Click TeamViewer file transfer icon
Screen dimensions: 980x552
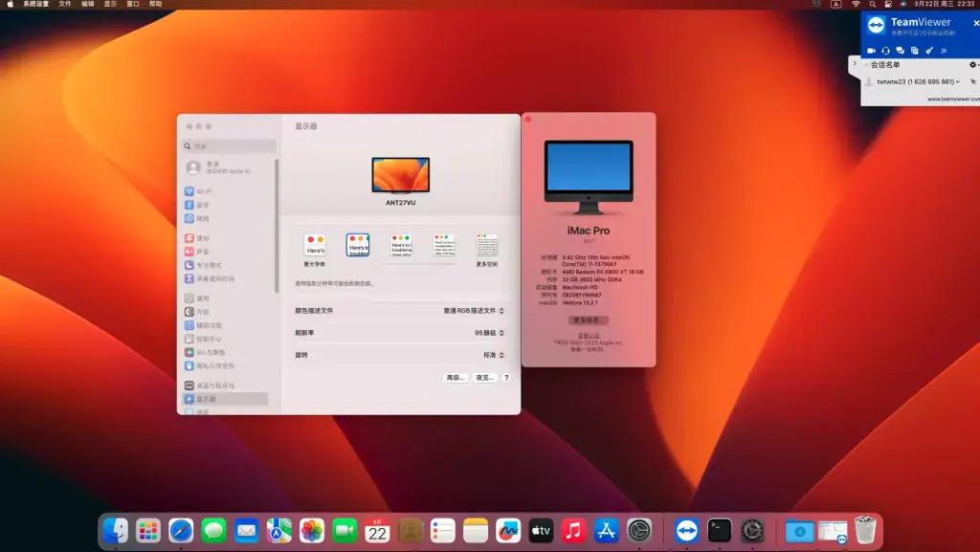click(x=914, y=51)
